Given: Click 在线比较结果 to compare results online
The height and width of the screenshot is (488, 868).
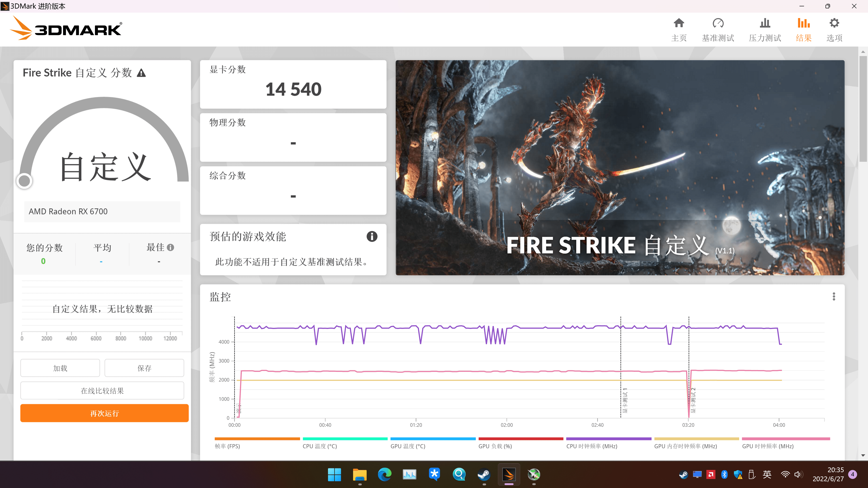Looking at the screenshot, I should tap(102, 391).
